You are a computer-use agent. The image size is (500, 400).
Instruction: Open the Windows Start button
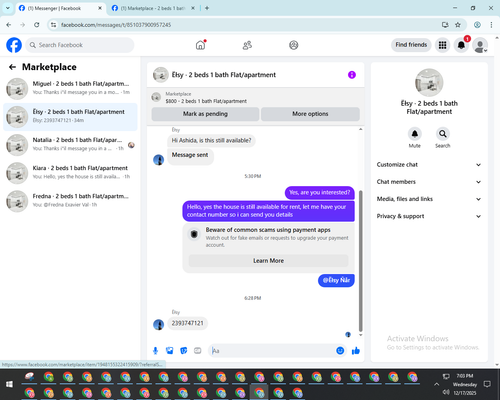[x=9, y=384]
